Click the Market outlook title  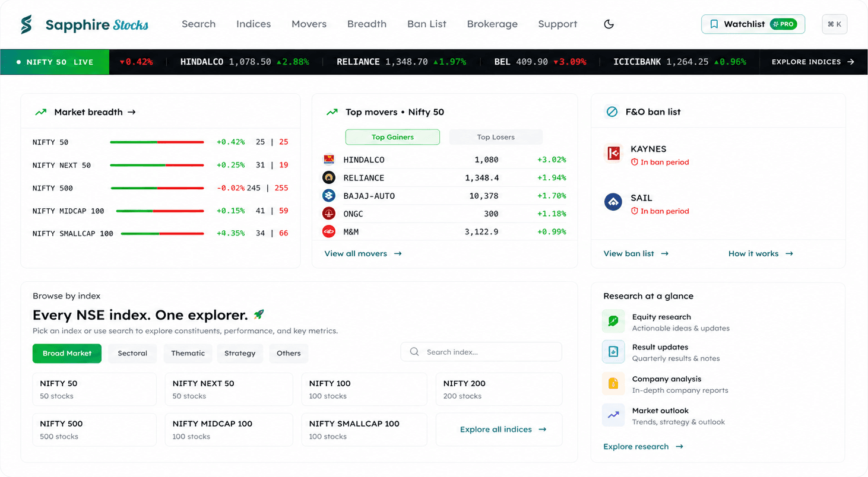pyautogui.click(x=660, y=411)
